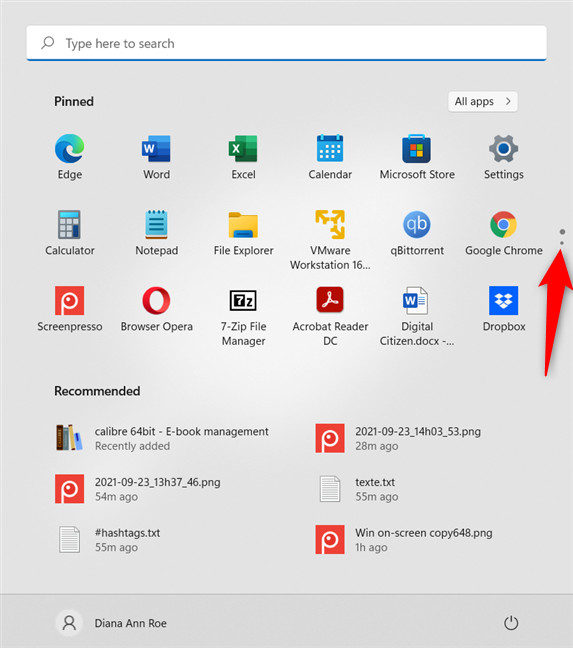Screen dimensions: 573x648
Task: Open qBittorrent
Action: 417,233
